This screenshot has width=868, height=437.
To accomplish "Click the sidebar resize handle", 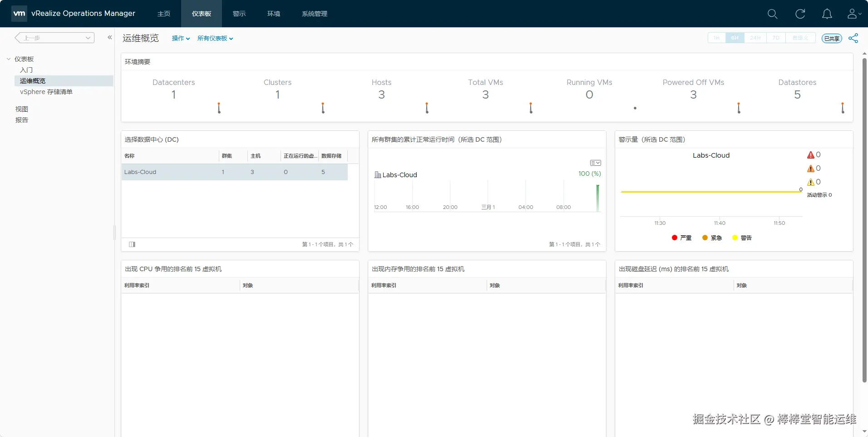I will coord(114,232).
